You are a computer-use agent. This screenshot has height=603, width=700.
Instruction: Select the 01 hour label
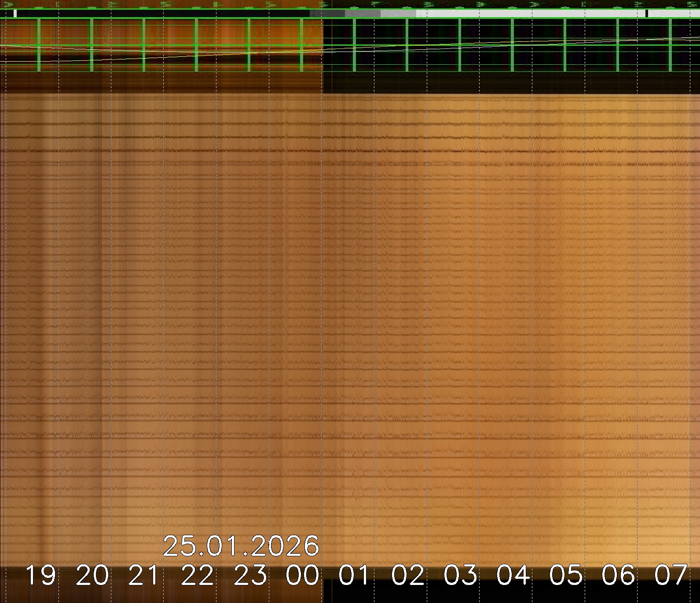[x=355, y=575]
